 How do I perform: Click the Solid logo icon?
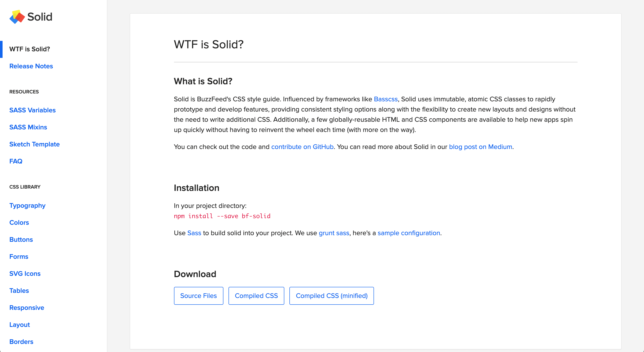point(17,17)
